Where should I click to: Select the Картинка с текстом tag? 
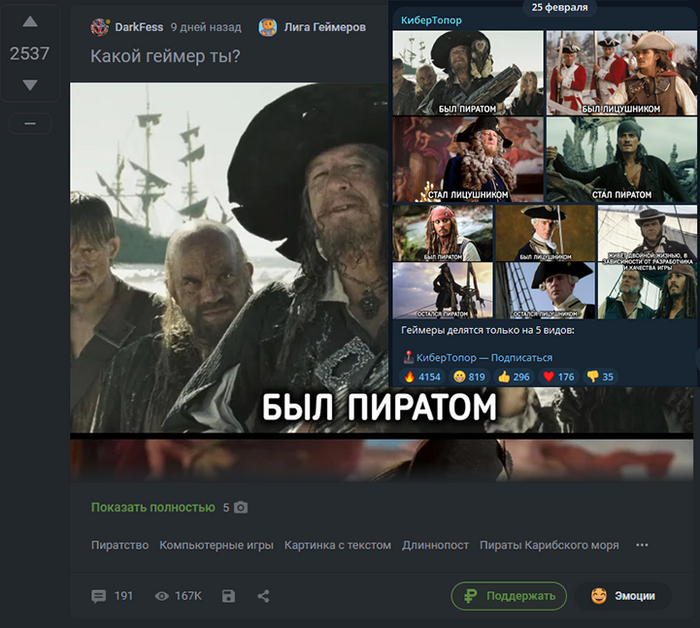click(x=338, y=545)
